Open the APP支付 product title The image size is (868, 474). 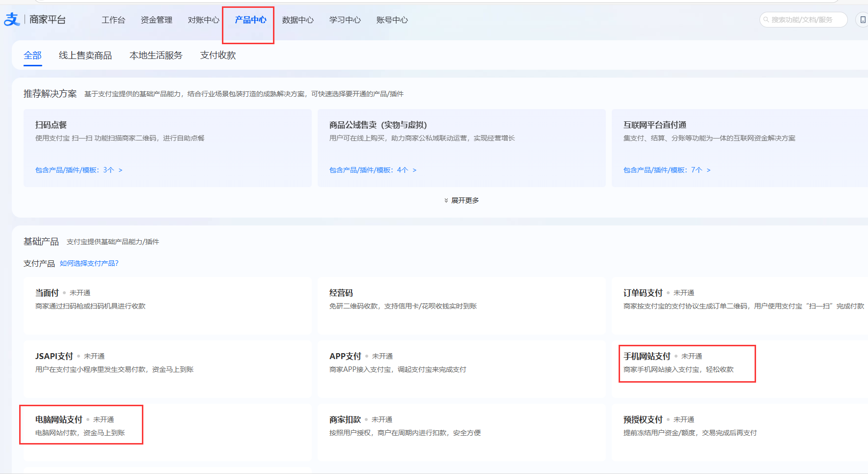(345, 356)
